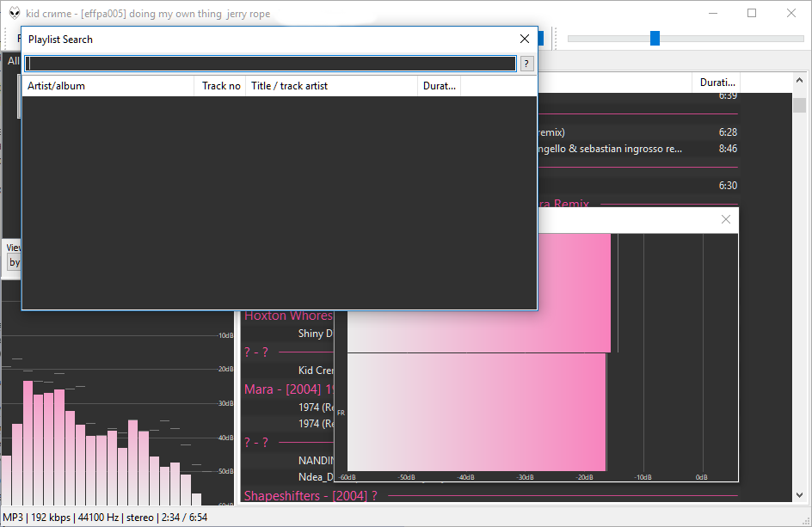The width and height of the screenshot is (812, 527).
Task: Close the Playlist Search dialog
Action: [524, 40]
